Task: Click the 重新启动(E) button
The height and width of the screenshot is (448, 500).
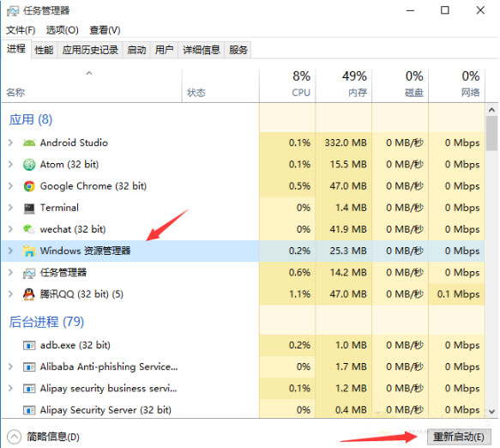Action: click(x=459, y=437)
